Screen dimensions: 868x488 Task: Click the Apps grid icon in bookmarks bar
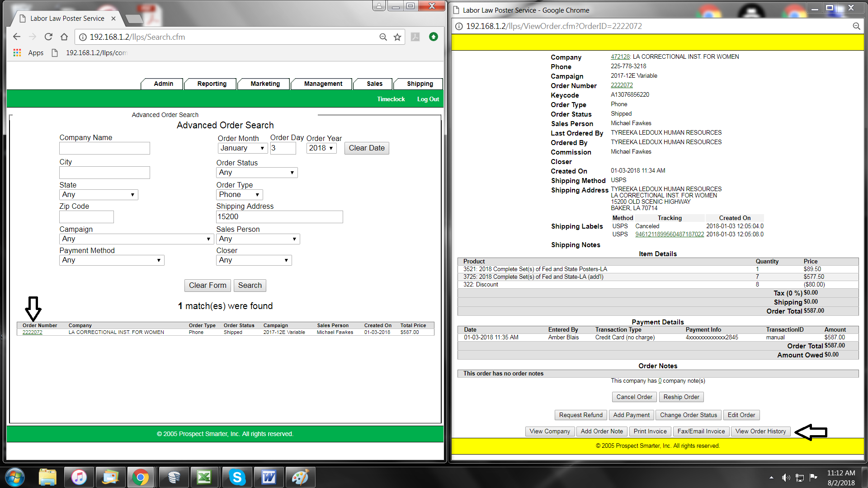pyautogui.click(x=17, y=53)
